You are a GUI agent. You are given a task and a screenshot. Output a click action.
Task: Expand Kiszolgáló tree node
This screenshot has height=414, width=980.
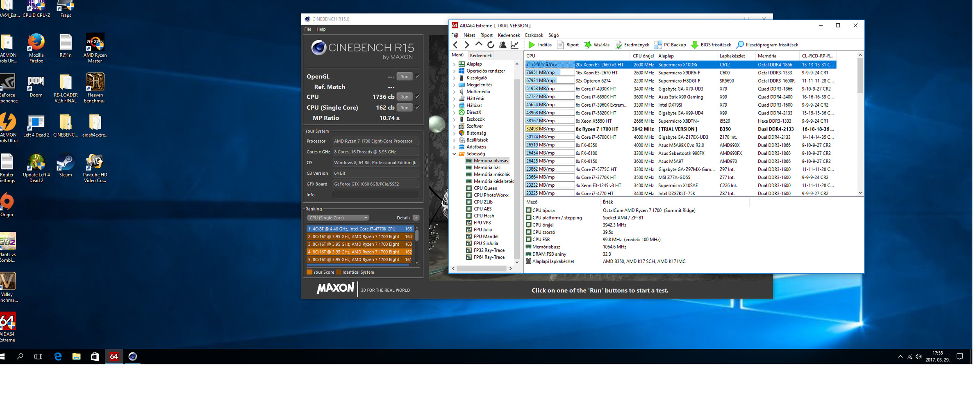click(x=454, y=78)
